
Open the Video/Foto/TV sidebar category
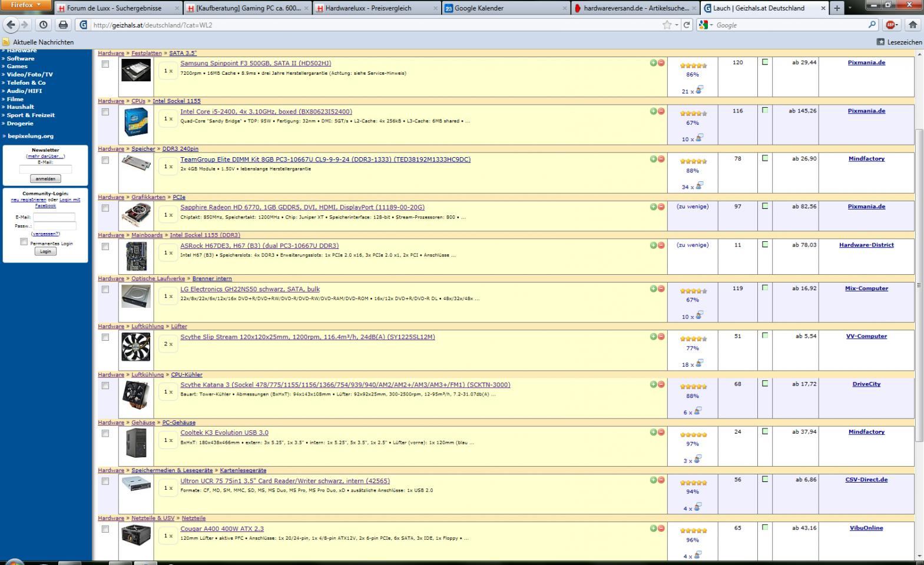[x=29, y=74]
